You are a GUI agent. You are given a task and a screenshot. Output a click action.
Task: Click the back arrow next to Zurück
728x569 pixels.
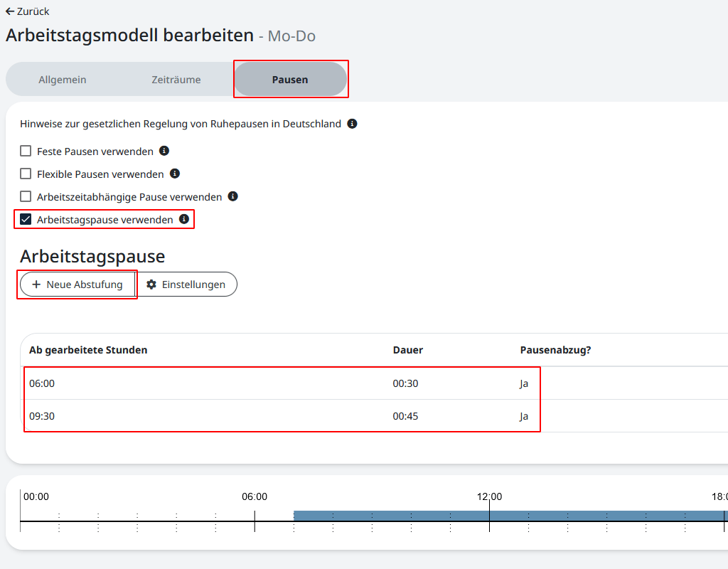pyautogui.click(x=10, y=11)
